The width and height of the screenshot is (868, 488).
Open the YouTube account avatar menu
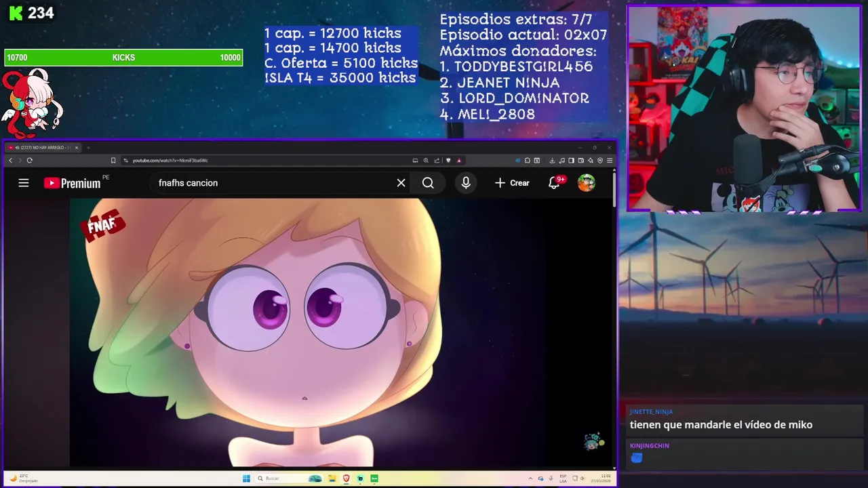(587, 183)
